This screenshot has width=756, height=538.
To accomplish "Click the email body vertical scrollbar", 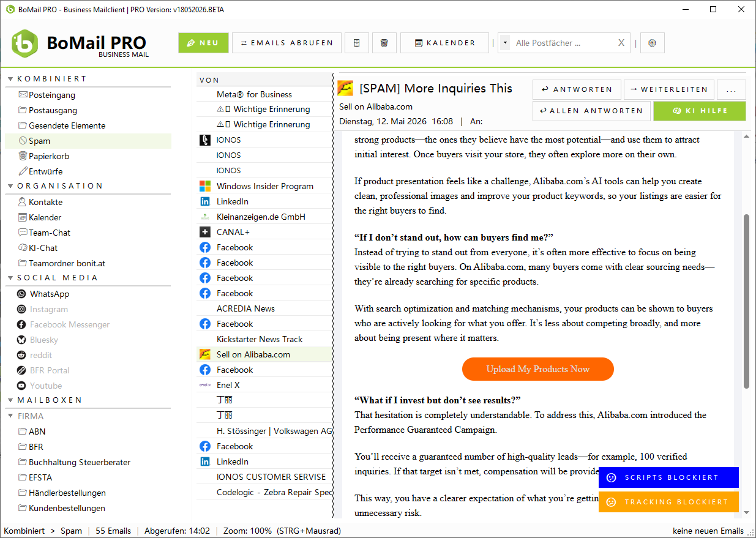I will (746, 301).
